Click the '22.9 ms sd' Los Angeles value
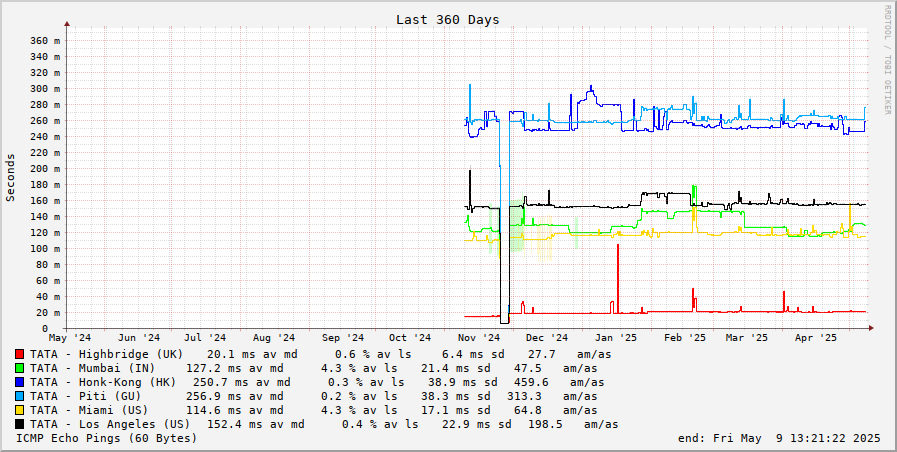 coord(477,424)
